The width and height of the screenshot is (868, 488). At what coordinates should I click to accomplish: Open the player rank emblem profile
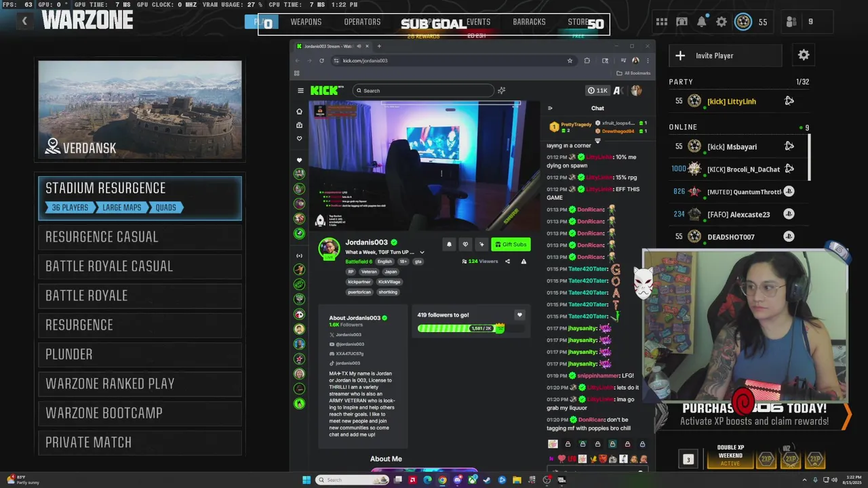tap(743, 22)
